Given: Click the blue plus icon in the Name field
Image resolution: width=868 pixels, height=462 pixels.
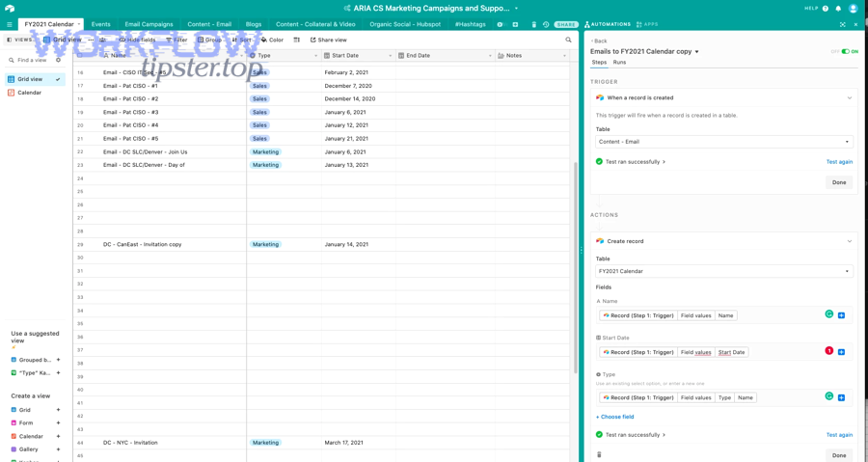Looking at the screenshot, I should (841, 315).
